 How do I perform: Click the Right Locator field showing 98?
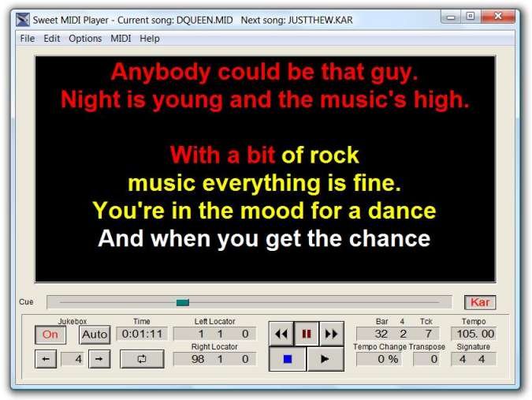pyautogui.click(x=214, y=359)
